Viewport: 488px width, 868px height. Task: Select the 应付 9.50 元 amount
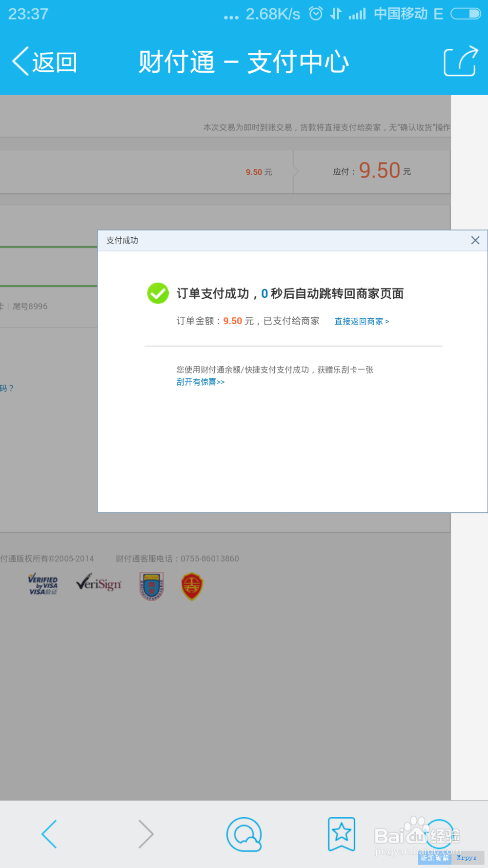tap(372, 171)
